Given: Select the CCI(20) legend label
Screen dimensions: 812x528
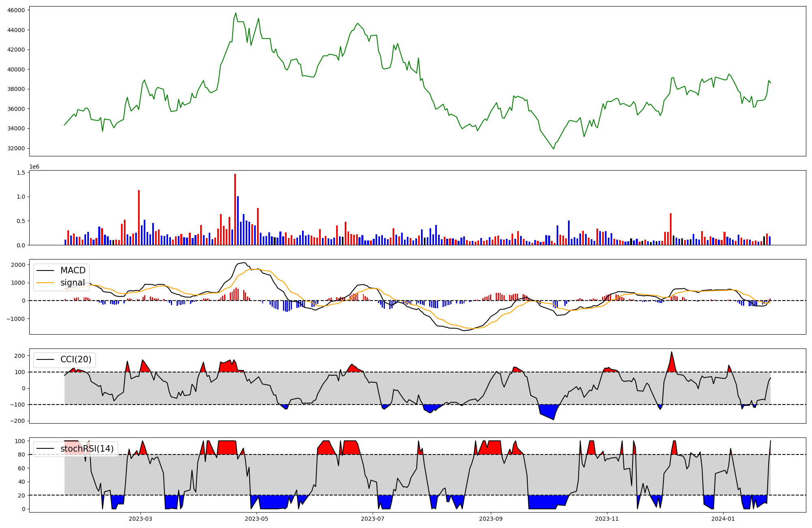Looking at the screenshot, I should pyautogui.click(x=76, y=359).
